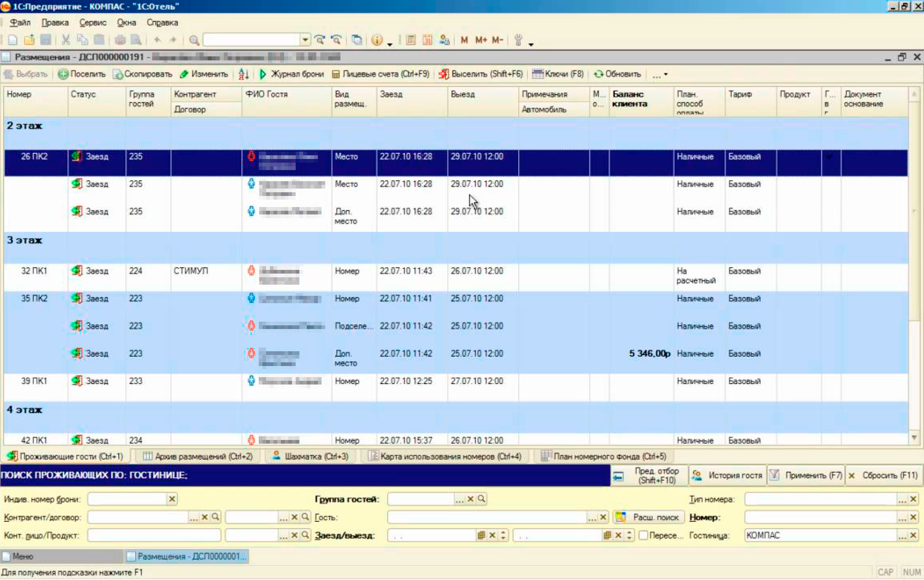Select the 39 ПК1 room row
Screen dimensions: 924x580
[x=456, y=387]
